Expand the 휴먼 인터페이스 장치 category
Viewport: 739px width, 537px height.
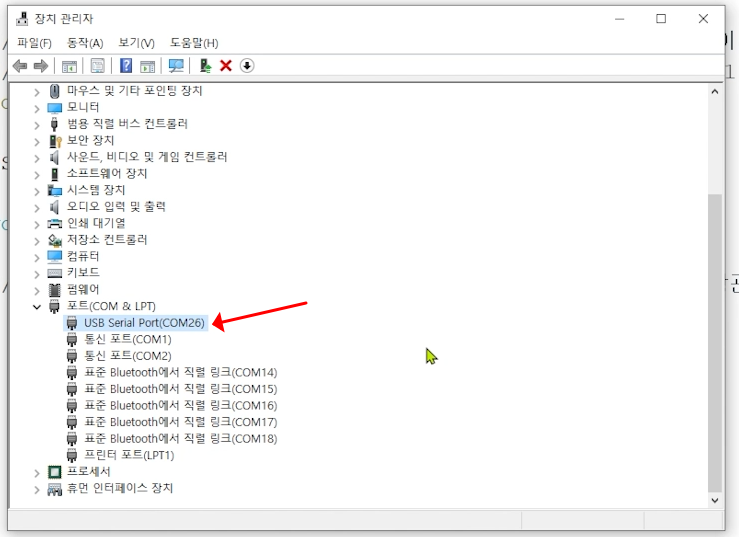37,489
